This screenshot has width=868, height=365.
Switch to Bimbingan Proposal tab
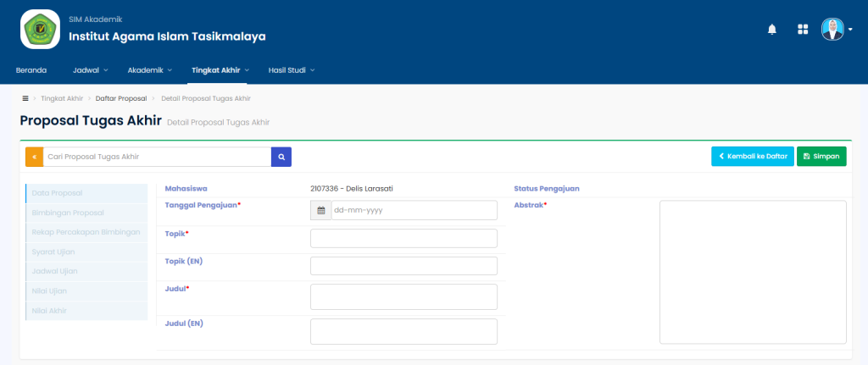pos(68,213)
